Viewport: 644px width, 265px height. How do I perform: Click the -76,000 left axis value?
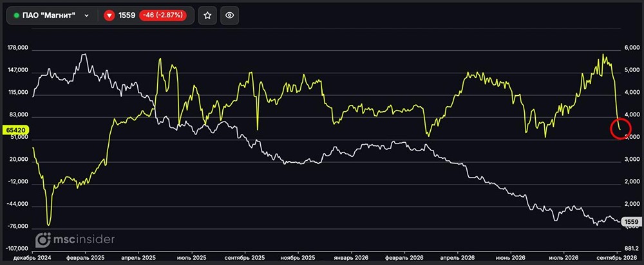(18, 226)
